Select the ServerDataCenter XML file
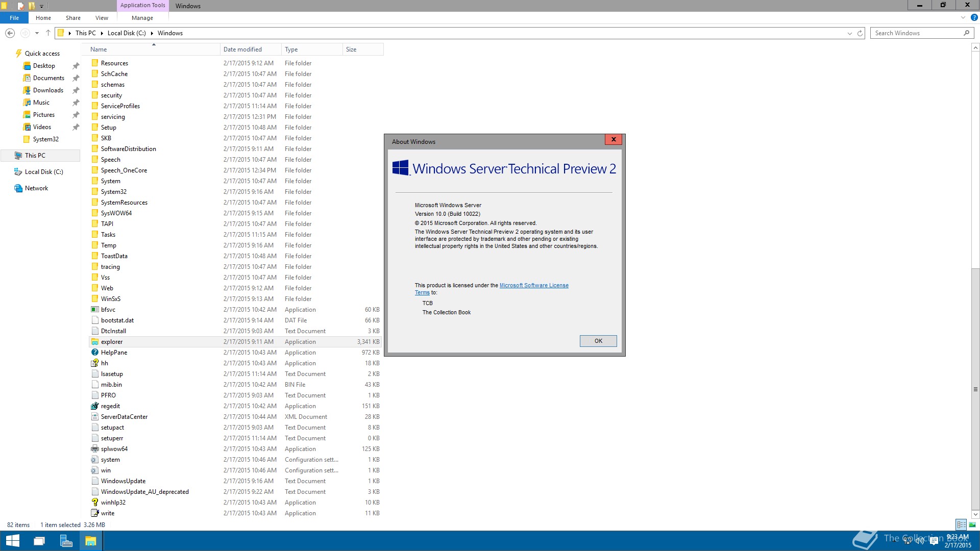 click(x=235, y=417)
